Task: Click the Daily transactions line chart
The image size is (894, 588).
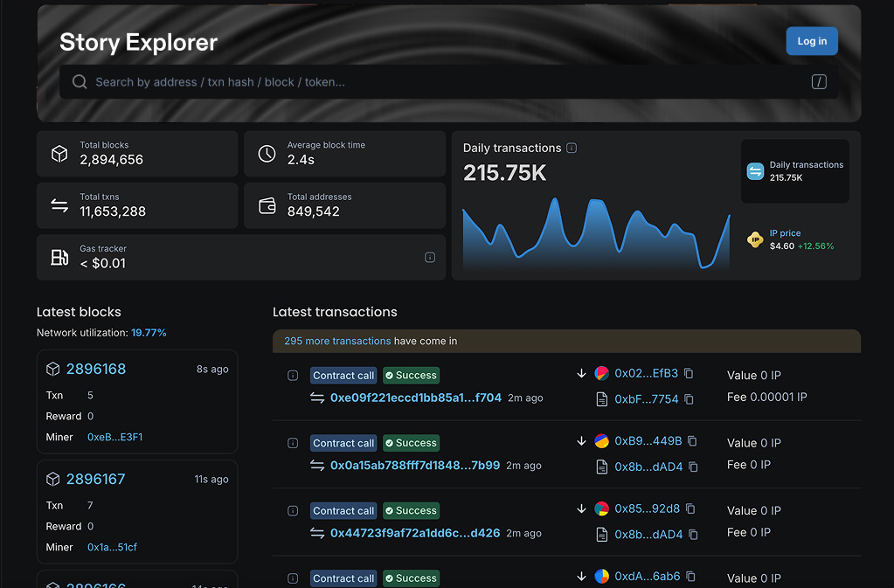Action: tap(596, 233)
